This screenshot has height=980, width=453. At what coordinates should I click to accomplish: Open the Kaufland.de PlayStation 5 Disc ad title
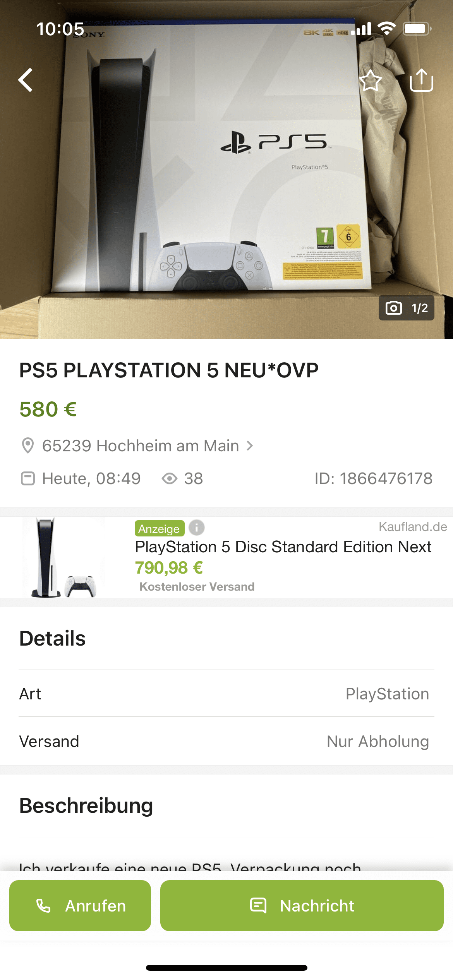pyautogui.click(x=283, y=547)
